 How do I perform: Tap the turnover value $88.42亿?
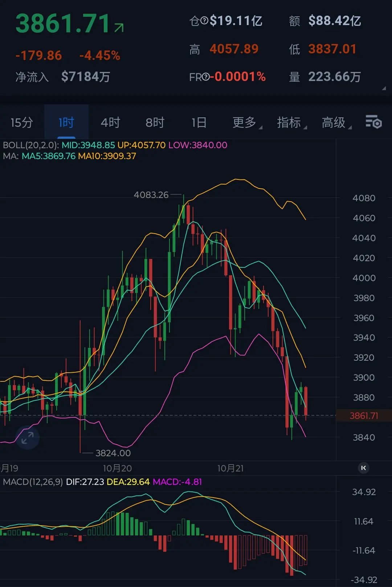coord(335,21)
